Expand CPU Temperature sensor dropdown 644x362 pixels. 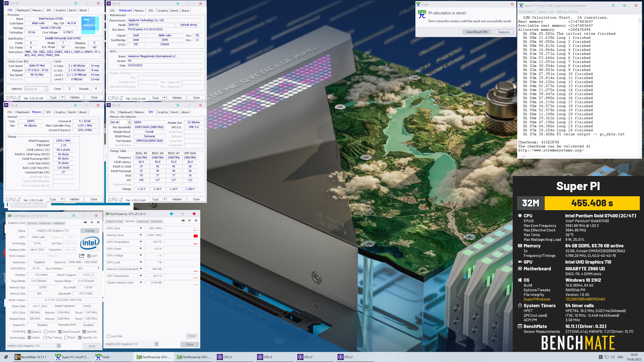click(141, 276)
